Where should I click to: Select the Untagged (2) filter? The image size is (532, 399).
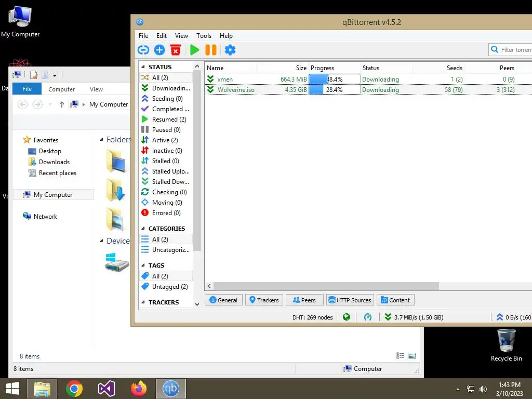pyautogui.click(x=166, y=287)
